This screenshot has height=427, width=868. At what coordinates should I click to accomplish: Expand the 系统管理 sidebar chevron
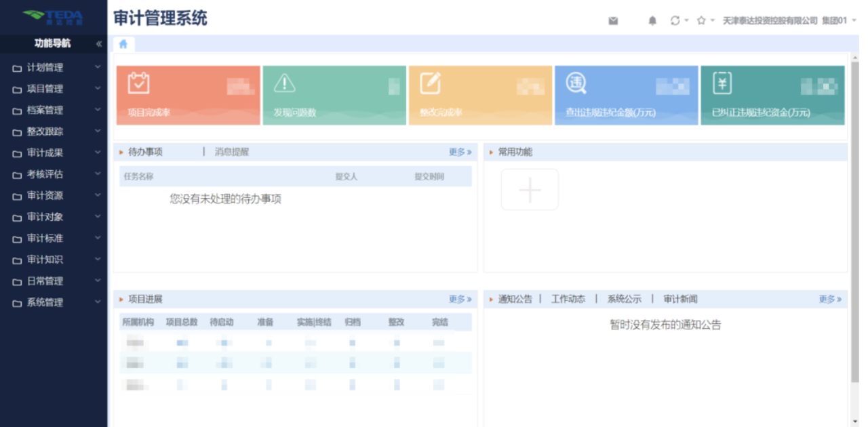(x=98, y=302)
